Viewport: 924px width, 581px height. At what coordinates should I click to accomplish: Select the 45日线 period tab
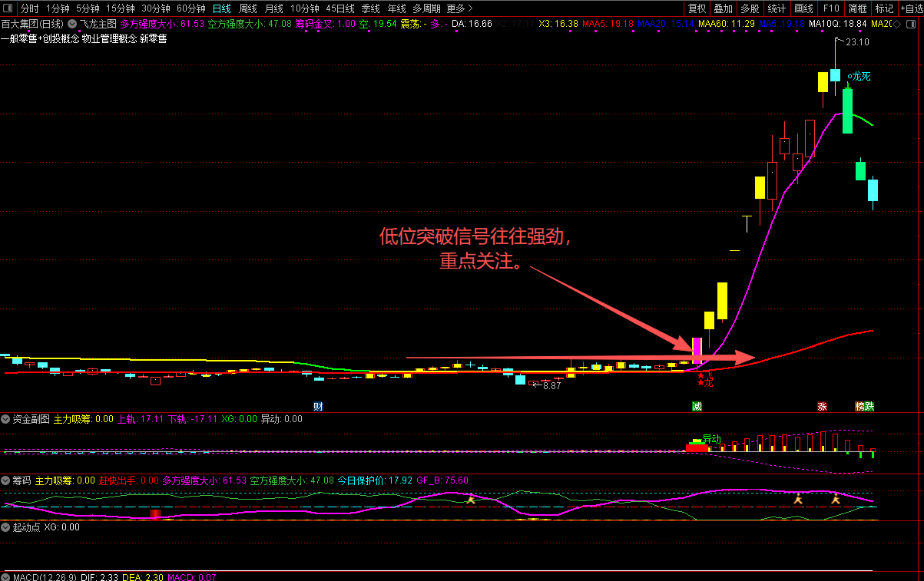(340, 8)
